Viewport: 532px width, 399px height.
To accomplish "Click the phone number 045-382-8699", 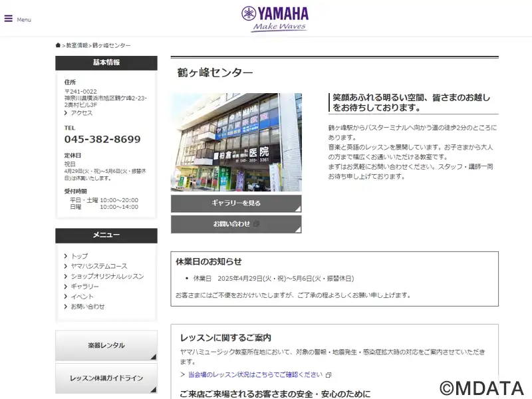I will coord(102,139).
